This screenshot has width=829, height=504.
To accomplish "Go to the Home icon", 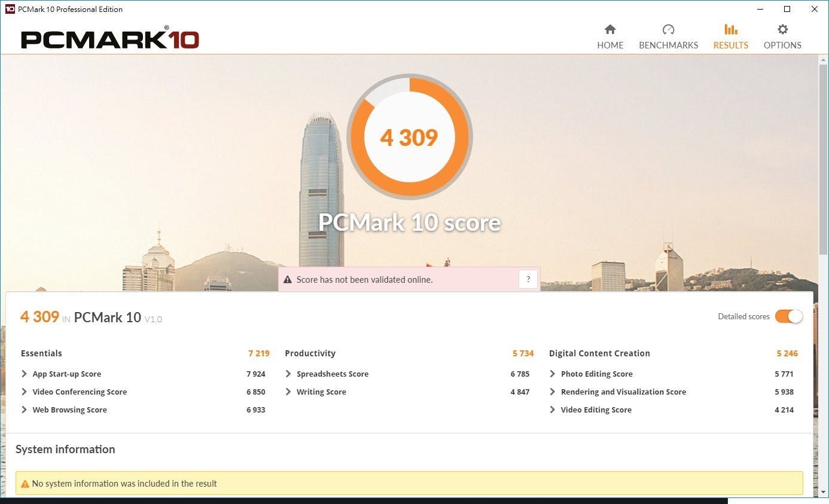I will tap(610, 29).
